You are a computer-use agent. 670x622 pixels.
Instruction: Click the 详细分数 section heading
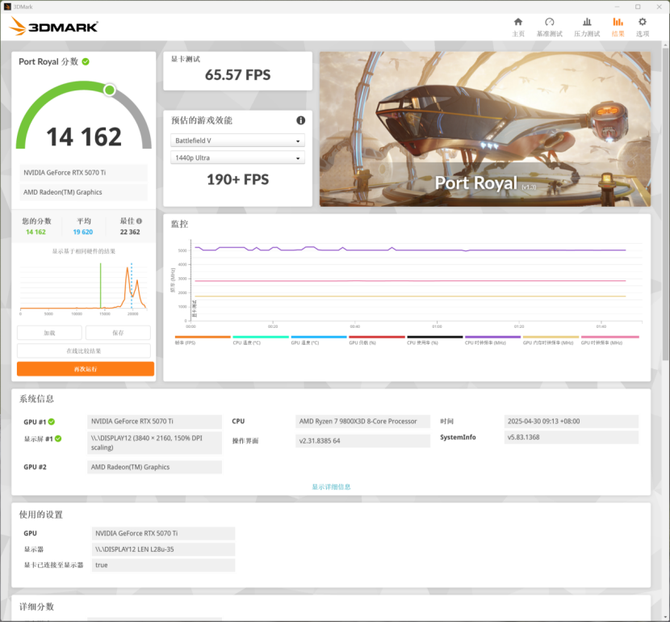(x=36, y=607)
